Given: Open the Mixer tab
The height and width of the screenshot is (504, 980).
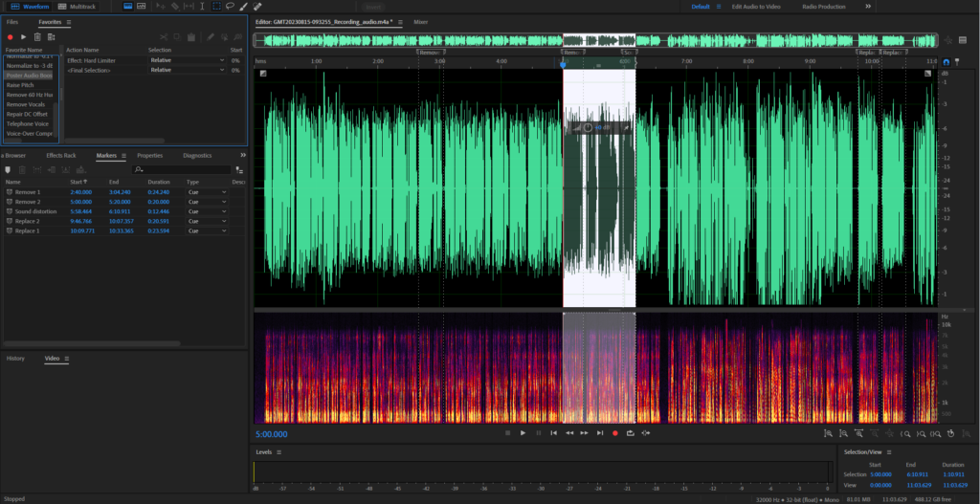Looking at the screenshot, I should pos(420,21).
